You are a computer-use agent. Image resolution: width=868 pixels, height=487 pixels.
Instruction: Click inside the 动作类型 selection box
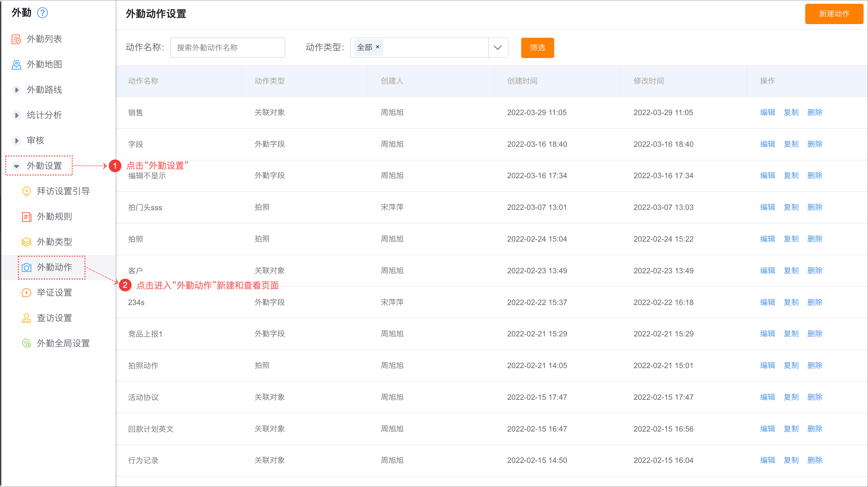[429, 48]
